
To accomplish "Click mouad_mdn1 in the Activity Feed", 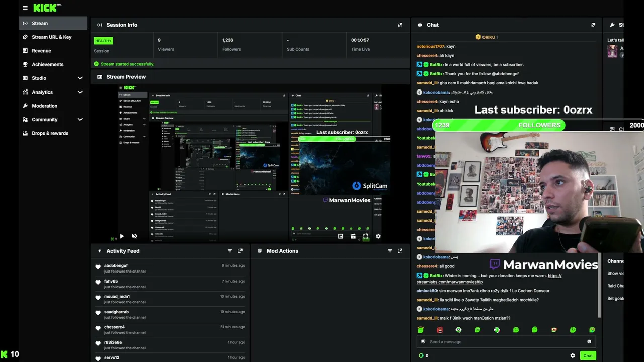I will click(117, 296).
